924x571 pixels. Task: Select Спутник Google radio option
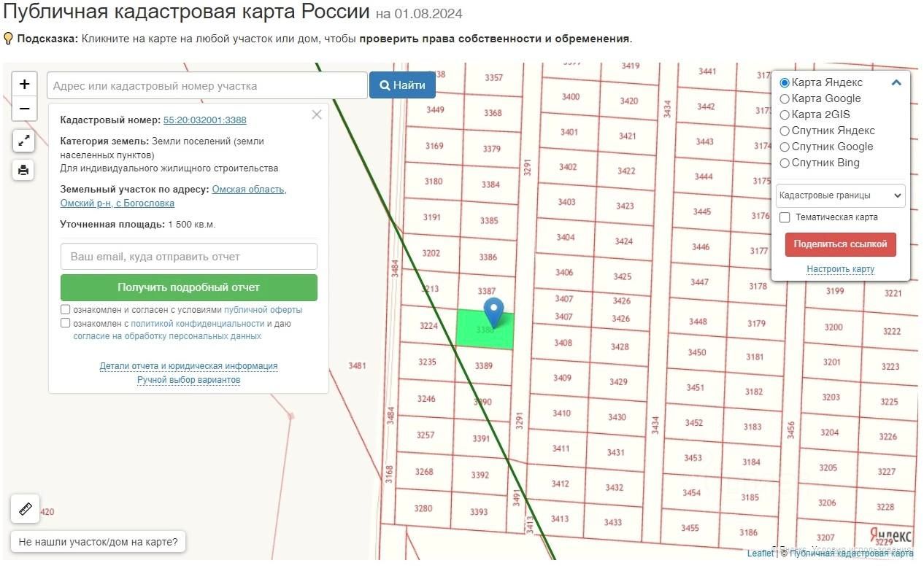click(785, 147)
